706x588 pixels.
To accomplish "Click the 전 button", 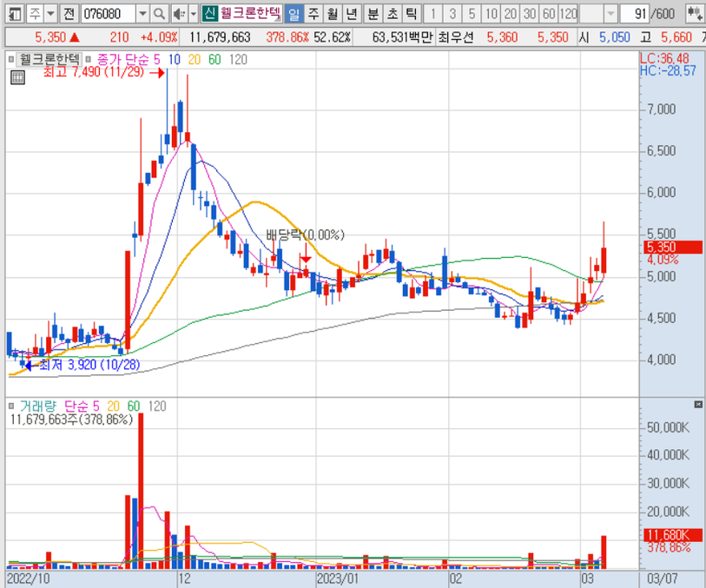I will (x=69, y=14).
